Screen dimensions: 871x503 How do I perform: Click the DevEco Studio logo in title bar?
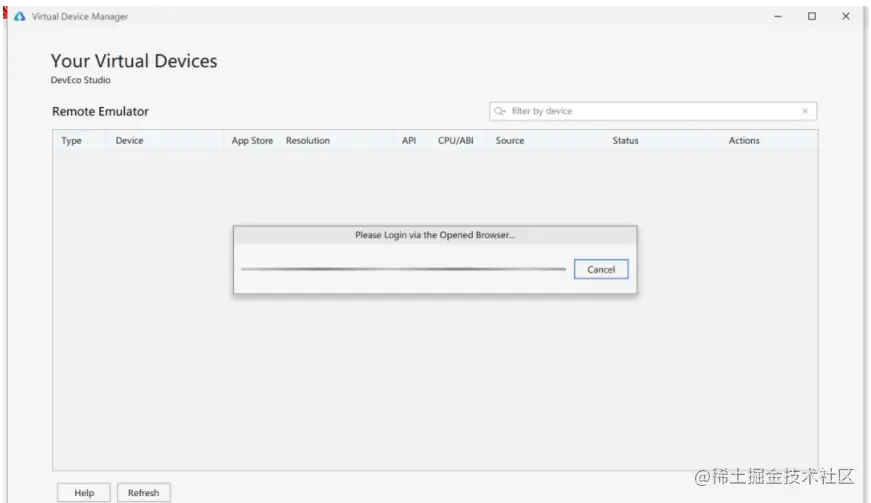[20, 17]
